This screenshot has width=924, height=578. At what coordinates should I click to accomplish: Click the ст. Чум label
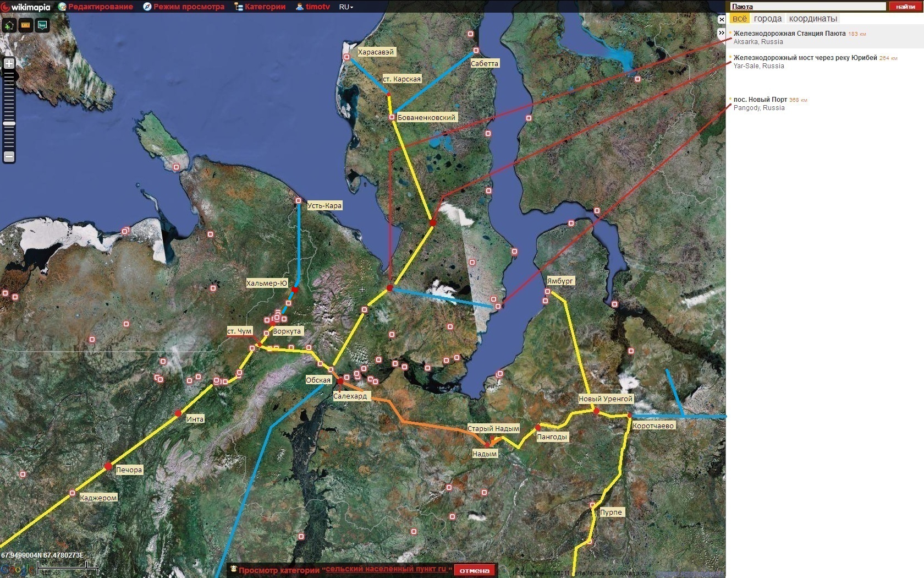click(x=240, y=331)
